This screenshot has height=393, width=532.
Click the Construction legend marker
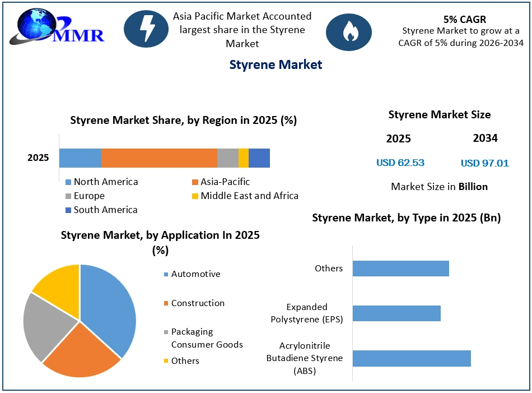(166, 303)
